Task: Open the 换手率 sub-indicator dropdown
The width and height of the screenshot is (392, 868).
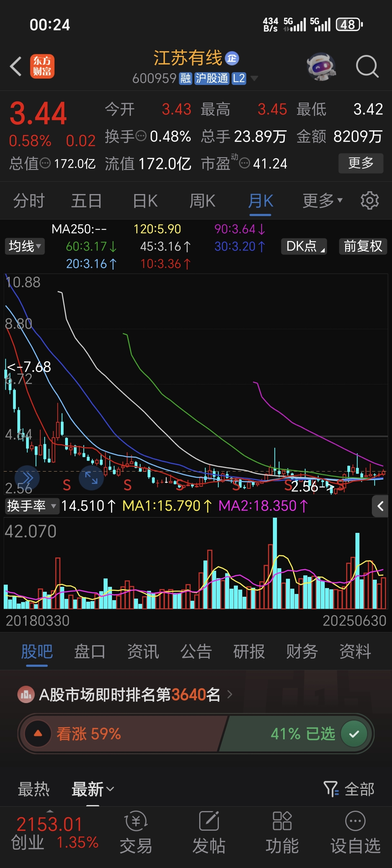Action: click(x=32, y=506)
